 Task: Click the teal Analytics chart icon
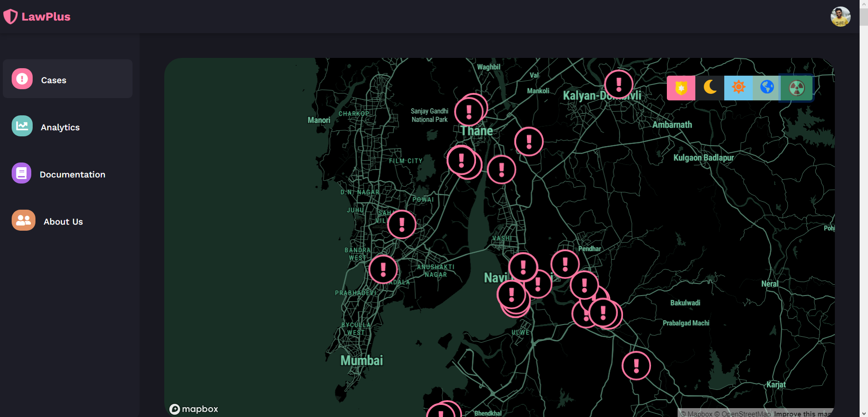[x=22, y=126]
